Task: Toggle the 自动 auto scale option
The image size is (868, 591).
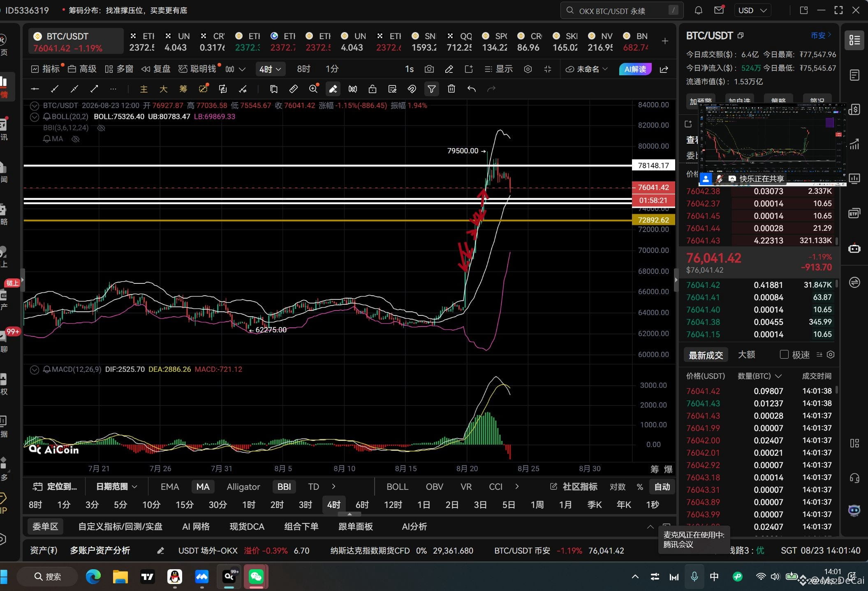Action: [662, 487]
